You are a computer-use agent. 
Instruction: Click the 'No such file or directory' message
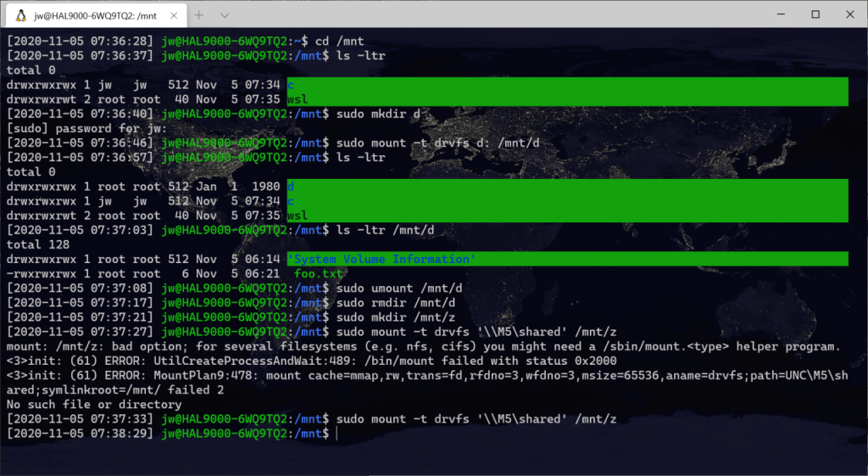point(93,405)
